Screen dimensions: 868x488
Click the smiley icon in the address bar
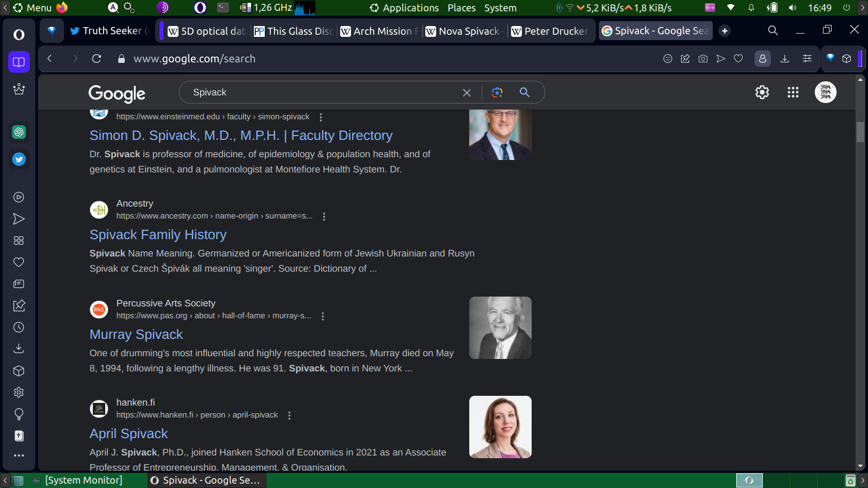coord(668,59)
